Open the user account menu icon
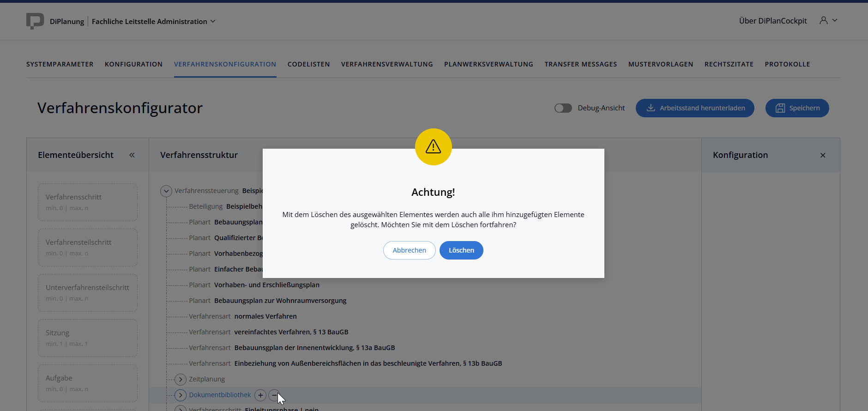 [824, 20]
